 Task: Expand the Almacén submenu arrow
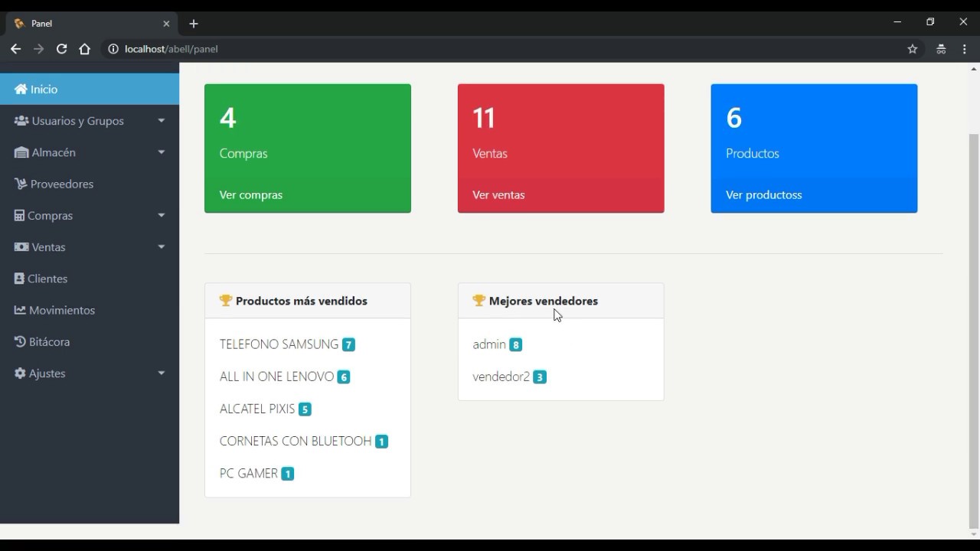click(x=161, y=152)
